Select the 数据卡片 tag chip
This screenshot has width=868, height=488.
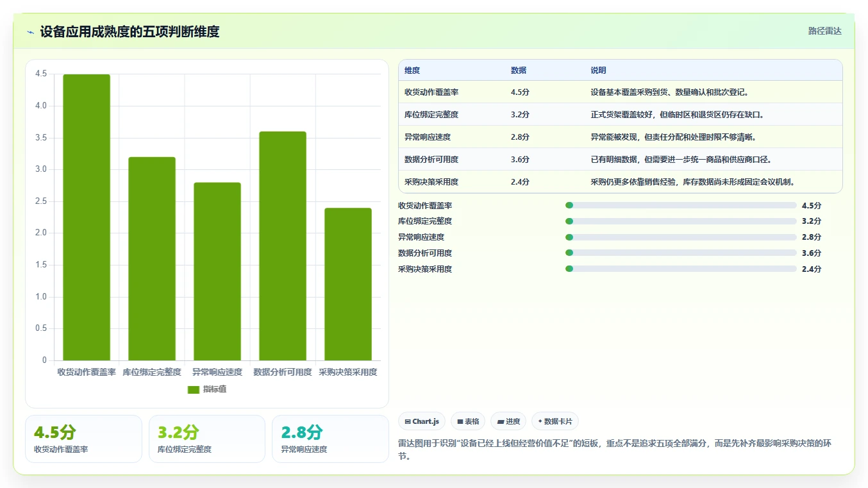coord(555,421)
